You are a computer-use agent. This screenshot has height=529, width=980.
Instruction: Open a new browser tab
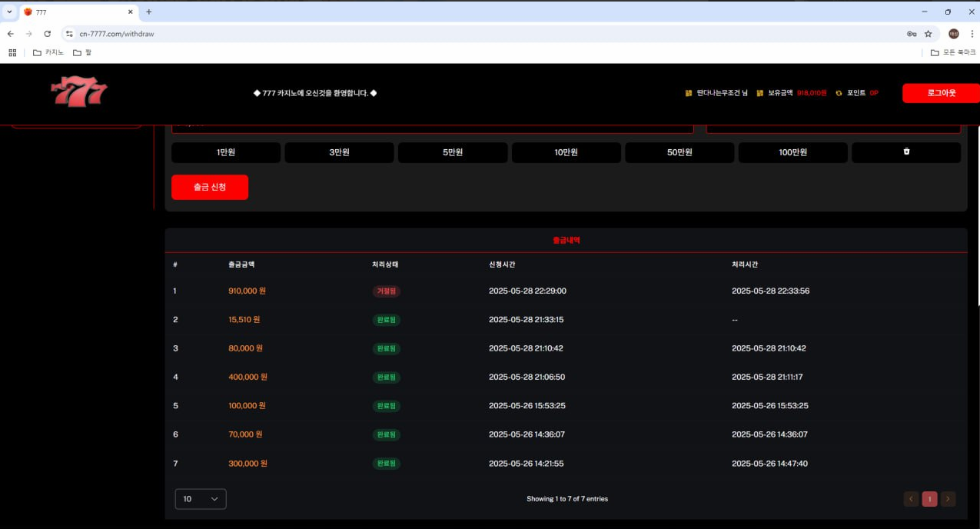pos(149,12)
